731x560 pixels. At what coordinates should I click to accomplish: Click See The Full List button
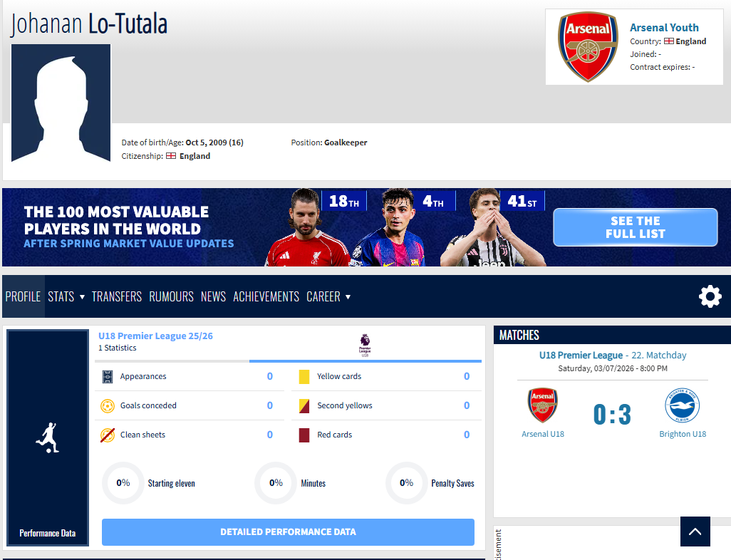[635, 227]
